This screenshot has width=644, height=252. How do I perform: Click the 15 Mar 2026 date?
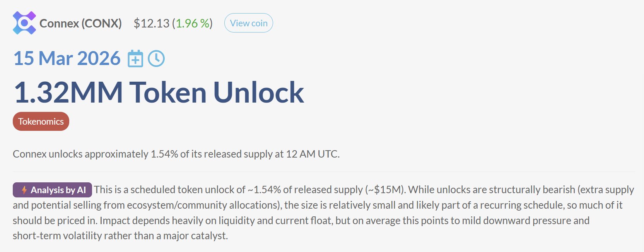tap(67, 58)
